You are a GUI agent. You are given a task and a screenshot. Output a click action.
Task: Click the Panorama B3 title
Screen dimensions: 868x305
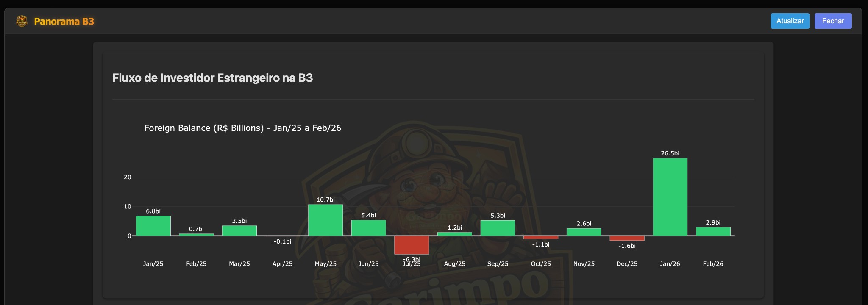coord(64,21)
